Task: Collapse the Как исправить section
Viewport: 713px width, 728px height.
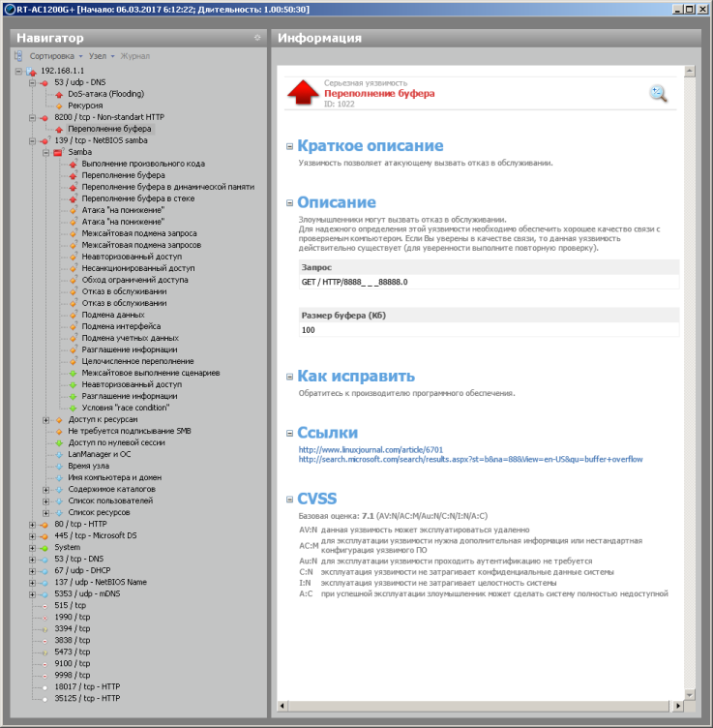Action: click(289, 377)
